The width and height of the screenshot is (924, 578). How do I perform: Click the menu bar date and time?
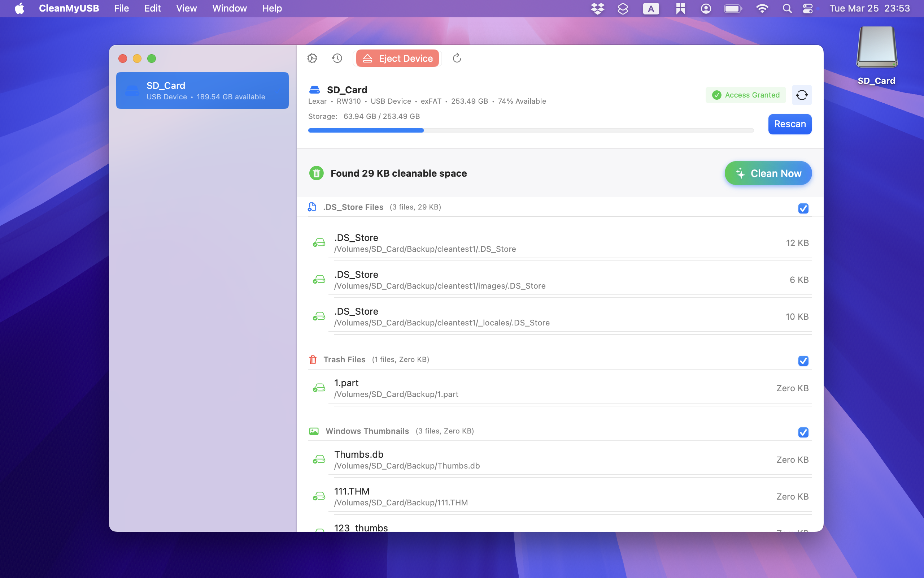click(869, 8)
